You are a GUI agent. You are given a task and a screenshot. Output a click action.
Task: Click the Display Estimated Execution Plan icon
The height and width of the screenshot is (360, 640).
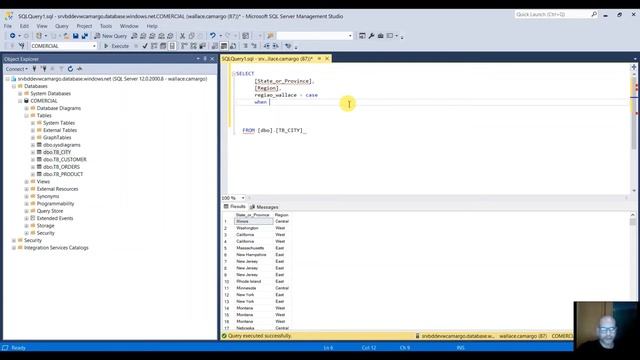pos(154,46)
